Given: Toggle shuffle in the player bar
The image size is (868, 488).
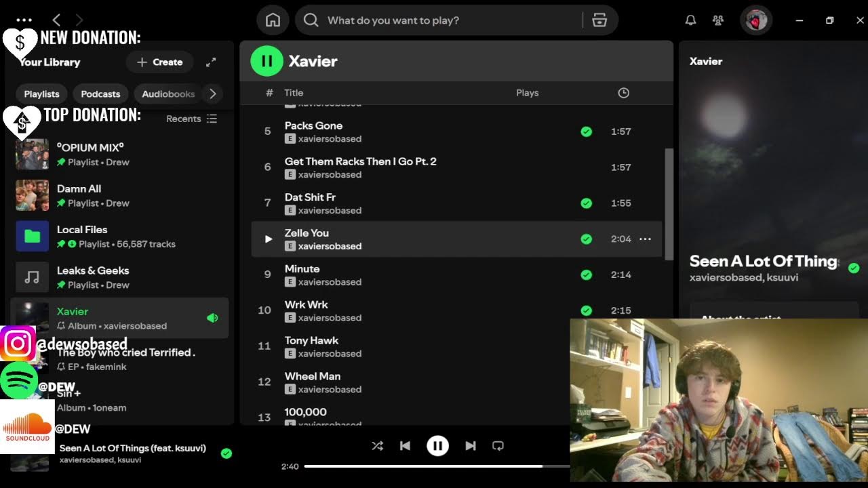Looking at the screenshot, I should point(378,445).
